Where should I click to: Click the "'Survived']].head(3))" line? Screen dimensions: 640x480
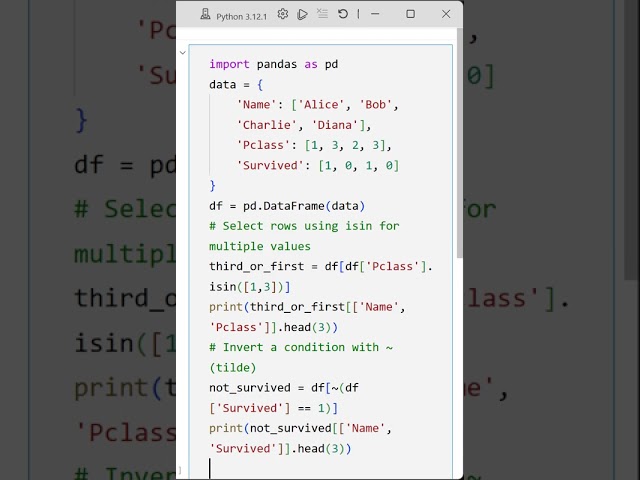280,448
